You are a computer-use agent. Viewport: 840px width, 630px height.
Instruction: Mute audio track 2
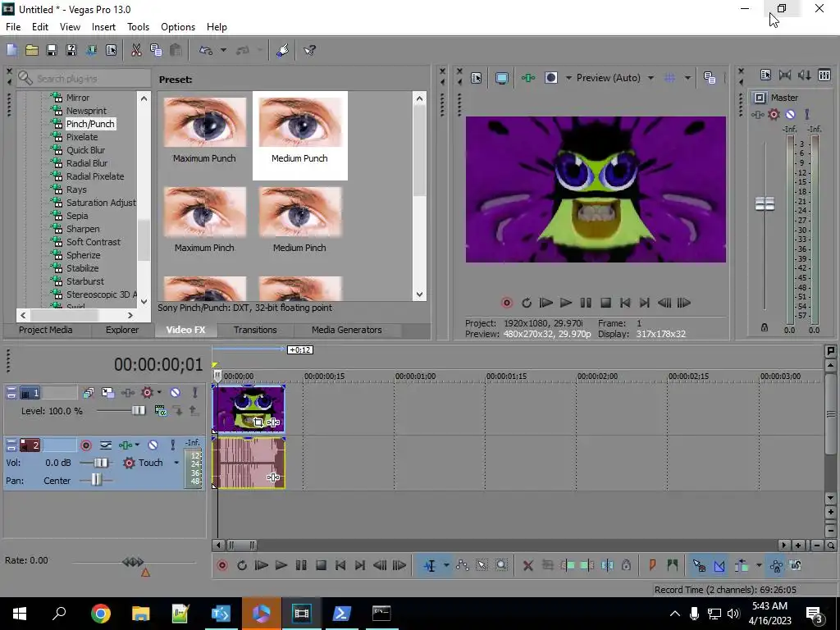click(153, 445)
